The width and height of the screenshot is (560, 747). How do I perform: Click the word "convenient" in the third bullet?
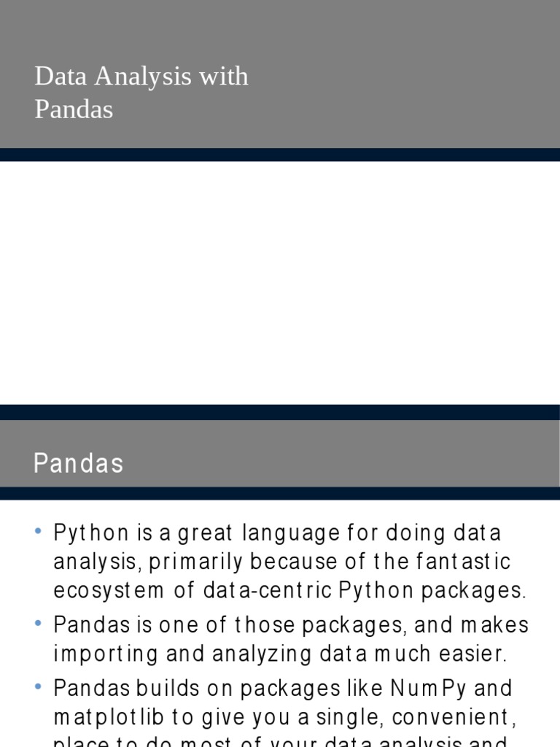(453, 718)
